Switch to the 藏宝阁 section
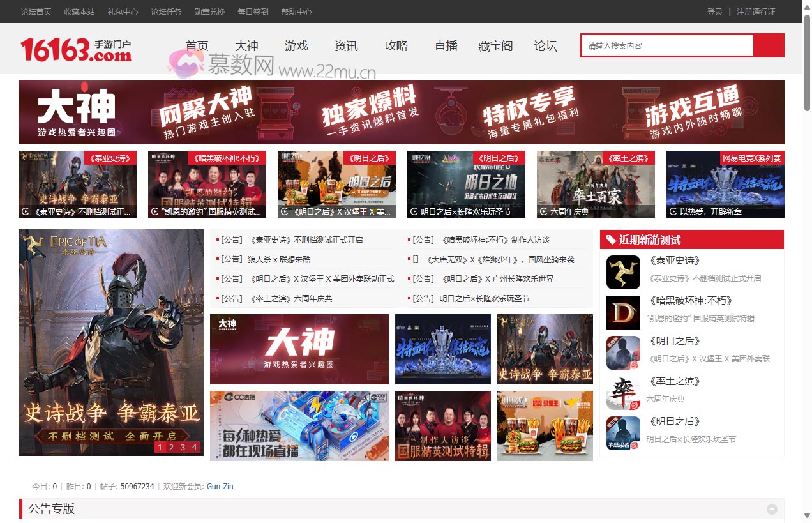812x523 pixels. [495, 45]
